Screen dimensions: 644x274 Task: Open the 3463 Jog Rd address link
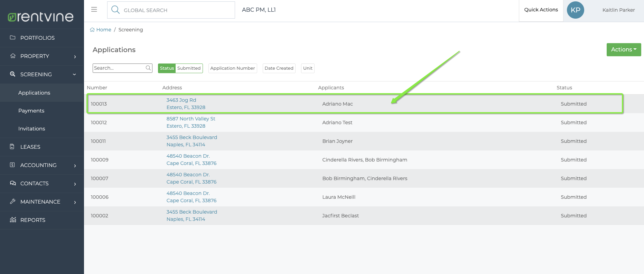[181, 100]
